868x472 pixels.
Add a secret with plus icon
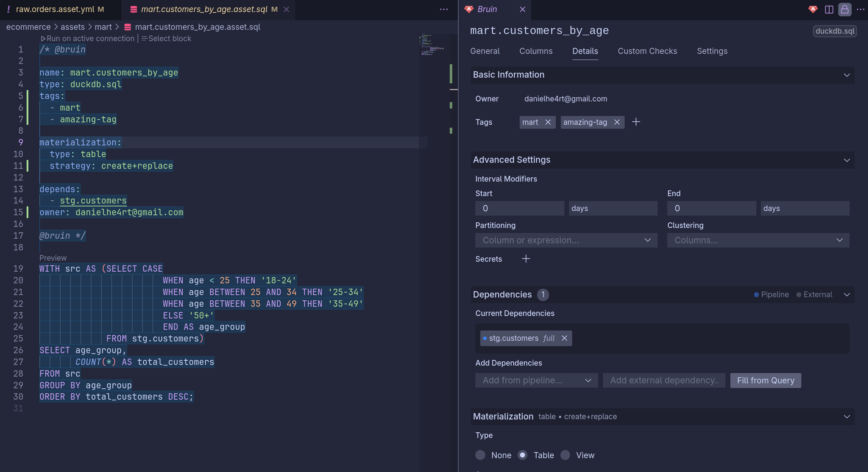[526, 259]
